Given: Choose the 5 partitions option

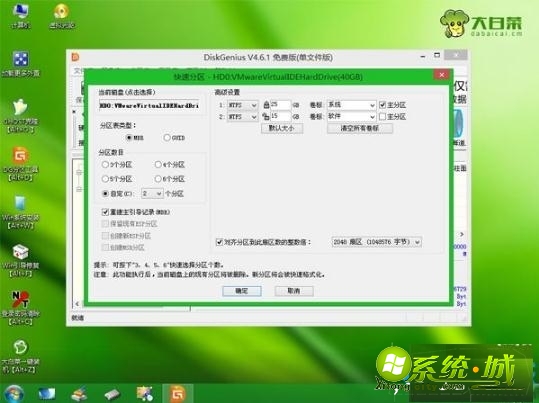Looking at the screenshot, I should pyautogui.click(x=105, y=179).
